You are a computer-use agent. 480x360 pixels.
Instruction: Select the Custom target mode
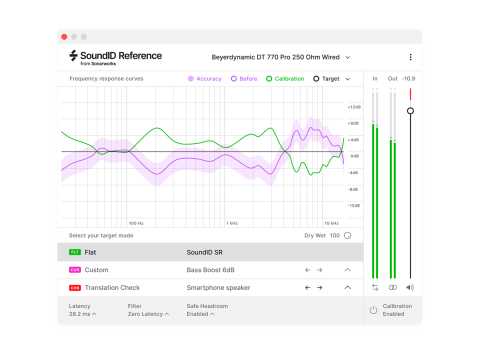point(210,270)
